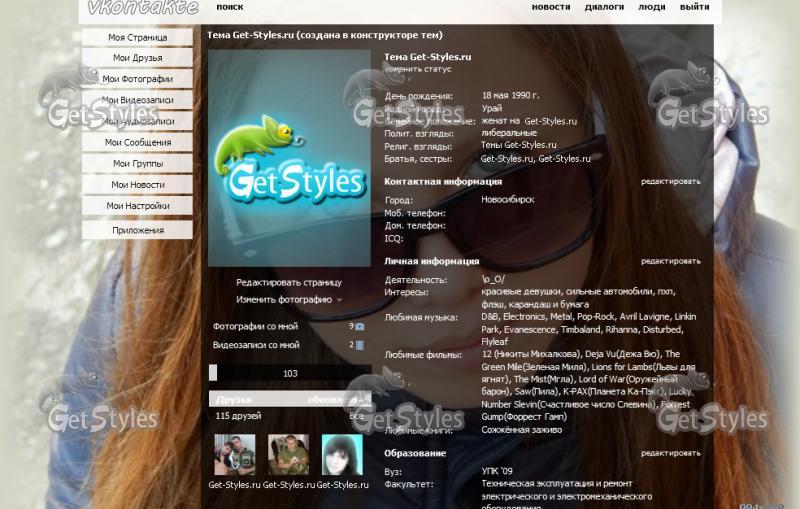This screenshot has height=509, width=800.
Task: Collapse the Контактная информация section
Action: coord(443,182)
